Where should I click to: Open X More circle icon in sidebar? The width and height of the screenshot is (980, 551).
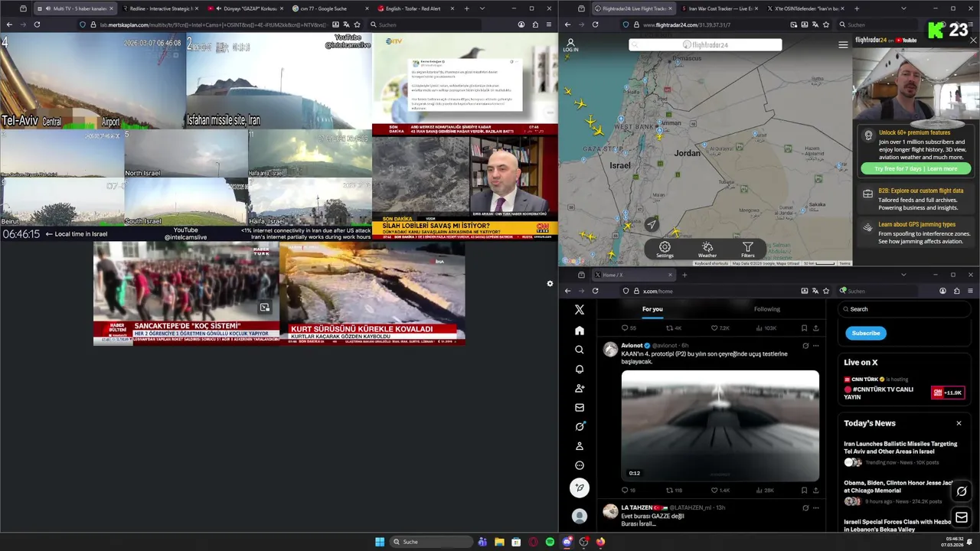tap(580, 465)
